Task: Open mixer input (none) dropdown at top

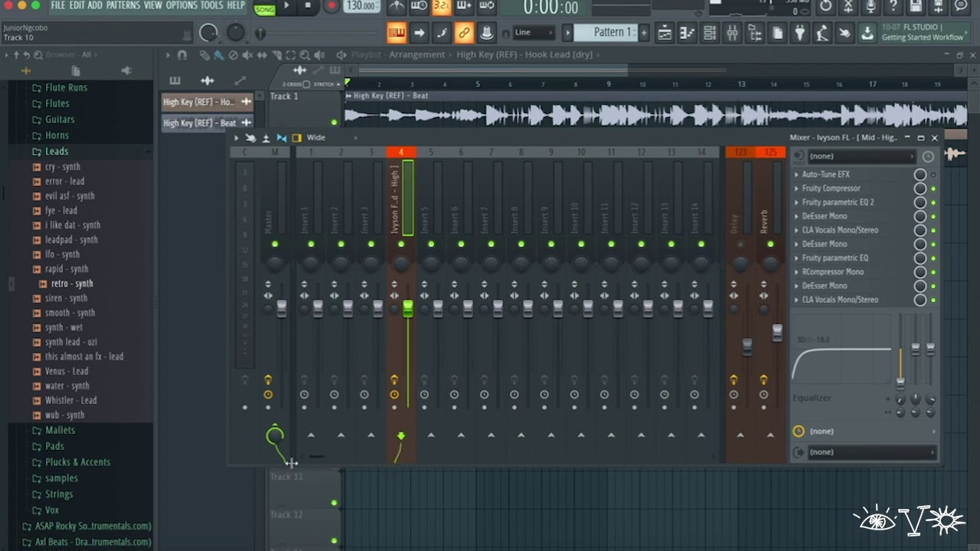Action: [x=861, y=156]
